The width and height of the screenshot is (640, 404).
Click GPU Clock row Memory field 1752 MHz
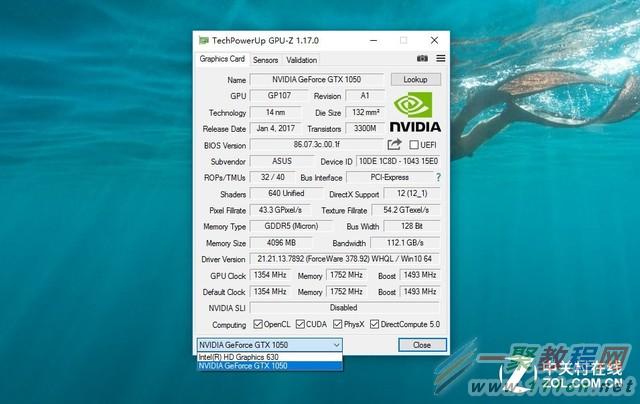point(347,275)
